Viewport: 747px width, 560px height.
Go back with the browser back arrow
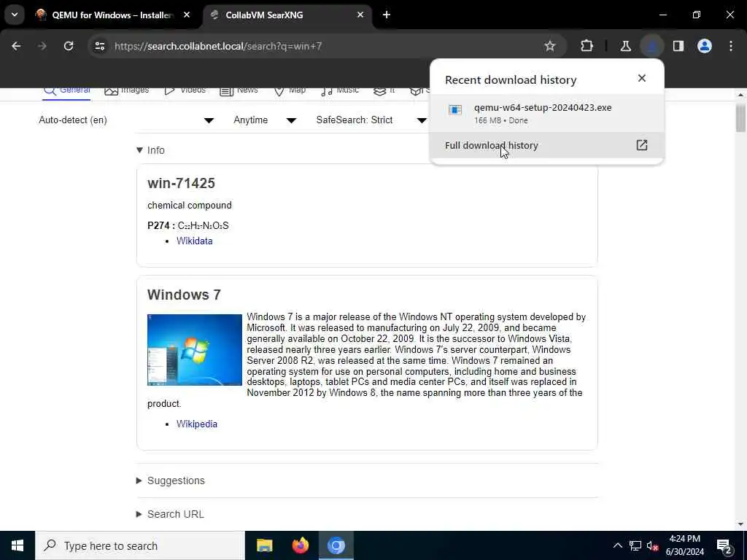coord(16,46)
